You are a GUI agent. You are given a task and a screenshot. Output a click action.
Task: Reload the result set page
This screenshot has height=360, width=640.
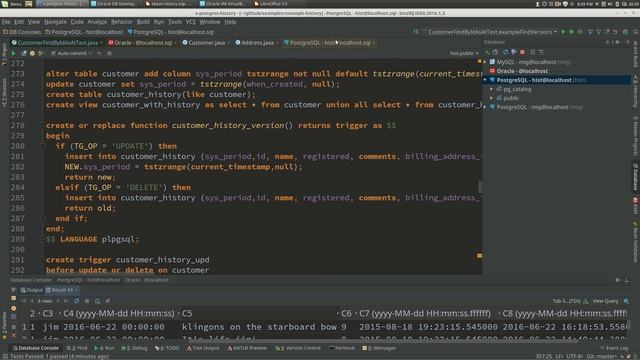coord(76,301)
